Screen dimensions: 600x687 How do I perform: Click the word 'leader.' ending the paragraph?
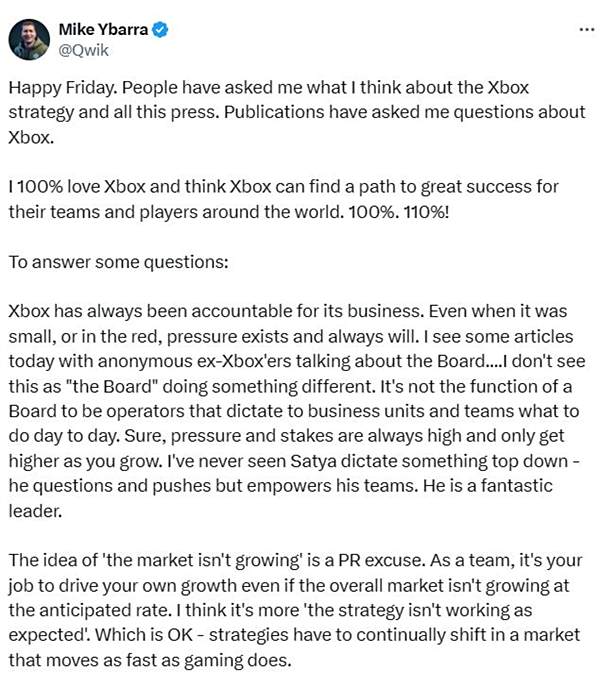click(x=36, y=511)
